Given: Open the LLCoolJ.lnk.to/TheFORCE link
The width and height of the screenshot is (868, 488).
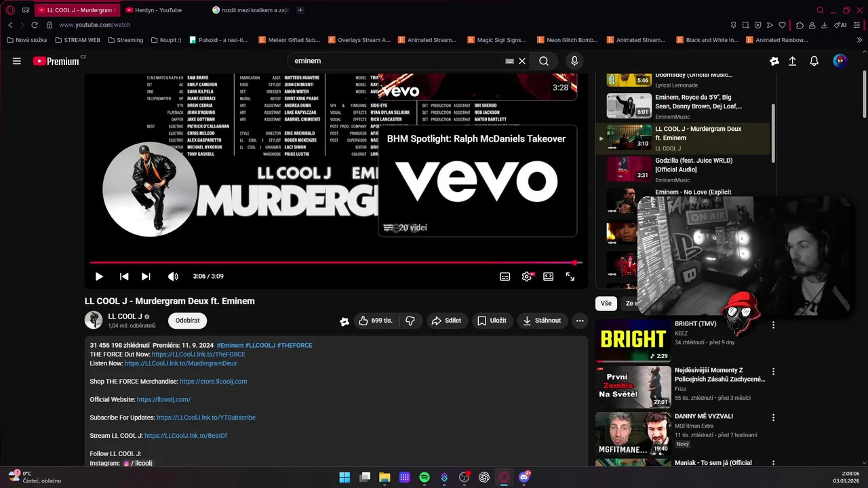Looking at the screenshot, I should click(199, 354).
